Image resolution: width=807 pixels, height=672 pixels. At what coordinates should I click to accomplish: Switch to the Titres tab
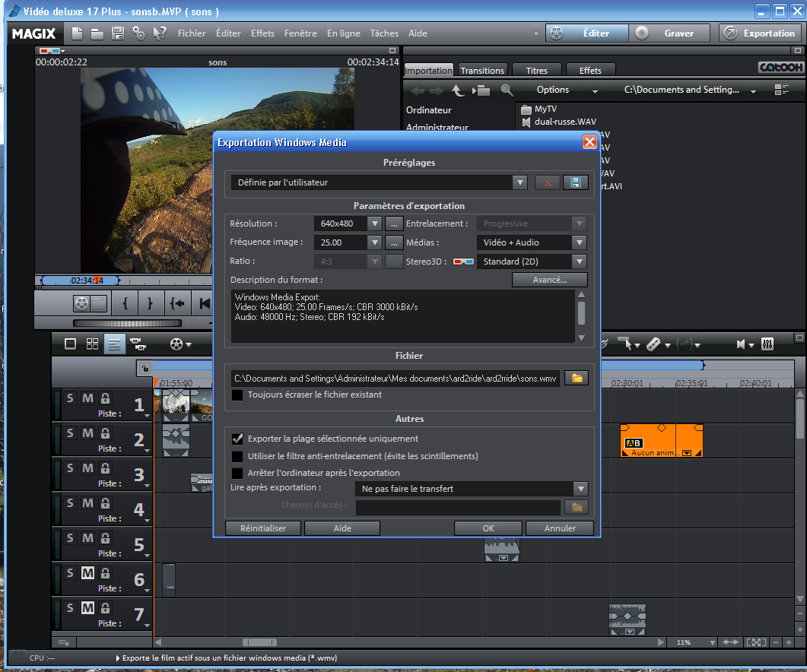(536, 71)
